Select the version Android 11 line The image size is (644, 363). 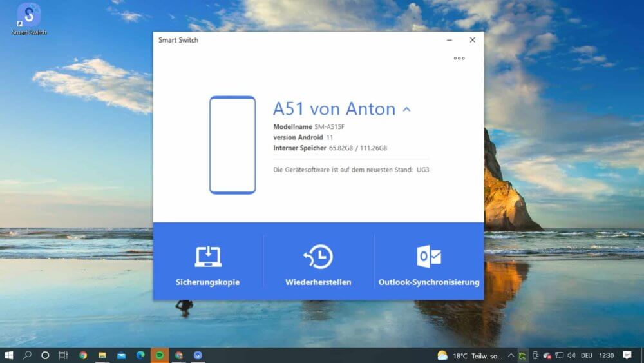(x=303, y=137)
